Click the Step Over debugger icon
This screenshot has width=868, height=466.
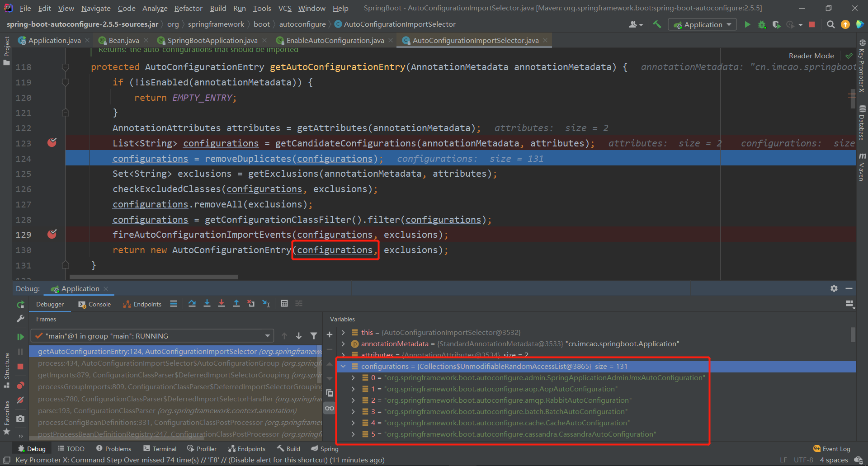pos(192,304)
